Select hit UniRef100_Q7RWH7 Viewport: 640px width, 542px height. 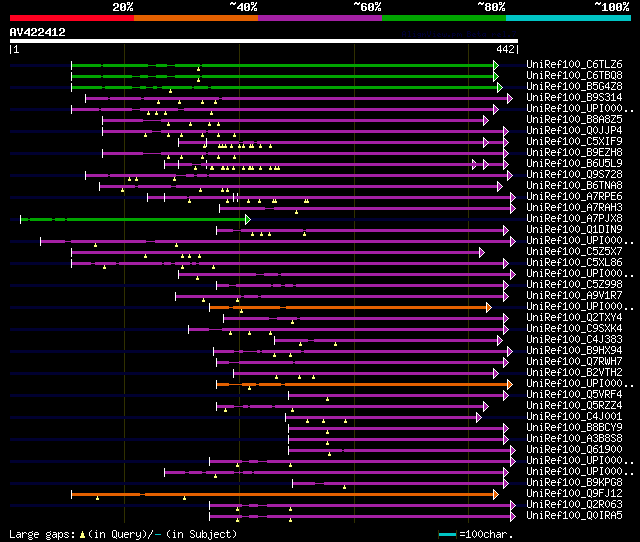click(x=574, y=362)
